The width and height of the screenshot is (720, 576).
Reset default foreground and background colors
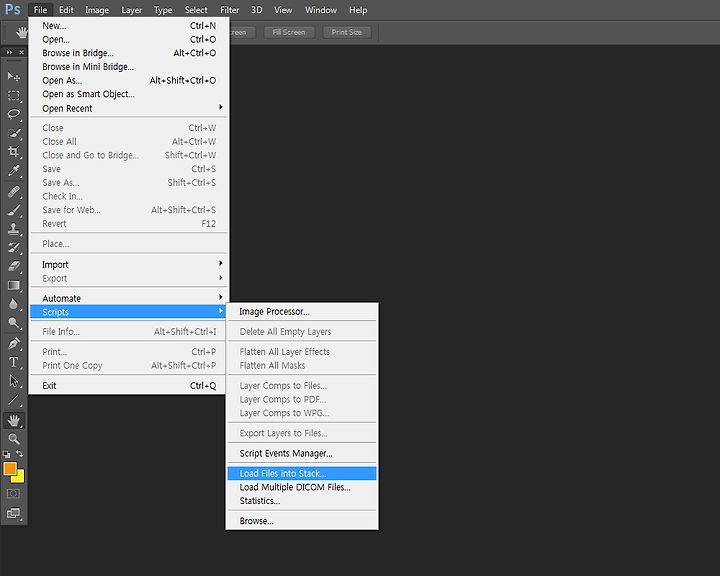[x=6, y=454]
